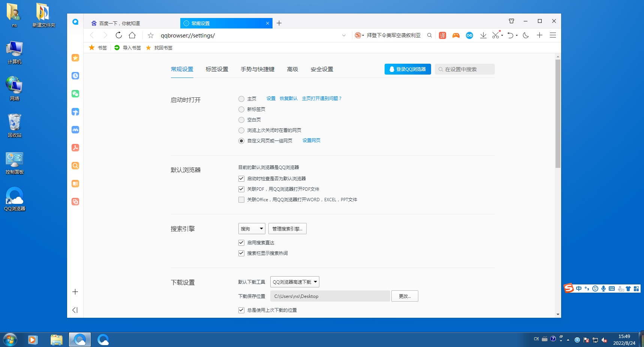Open sidebar WeChat icon
This screenshot has width=644, height=347.
click(x=75, y=94)
